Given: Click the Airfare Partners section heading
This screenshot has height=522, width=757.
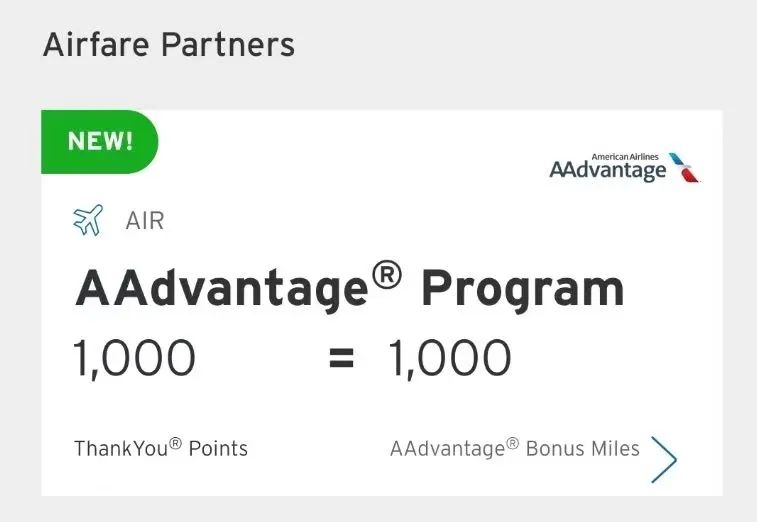Looking at the screenshot, I should click(169, 45).
